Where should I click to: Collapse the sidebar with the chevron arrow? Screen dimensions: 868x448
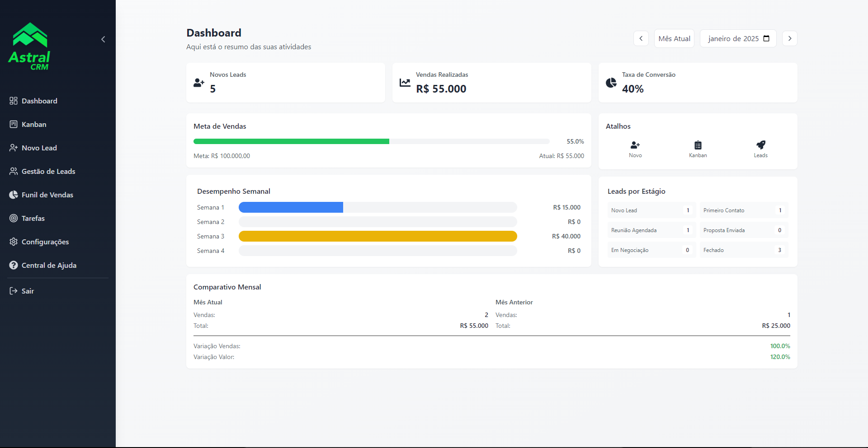(103, 39)
